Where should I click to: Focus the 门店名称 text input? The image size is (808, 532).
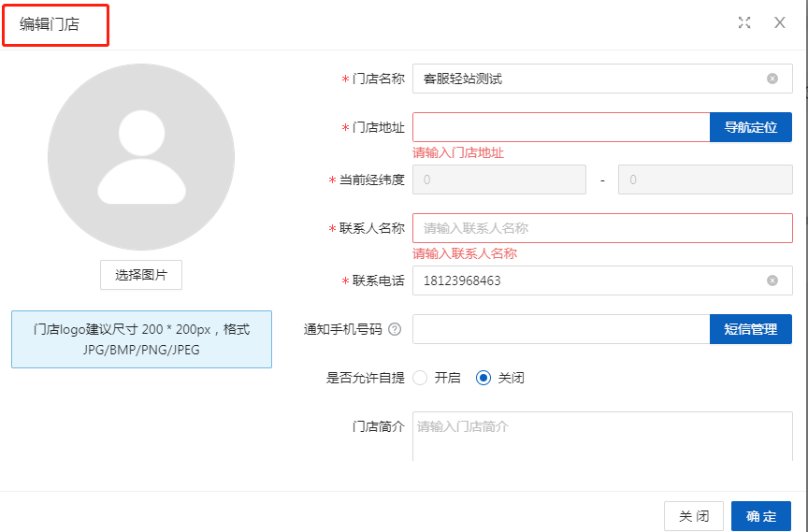tap(589, 79)
